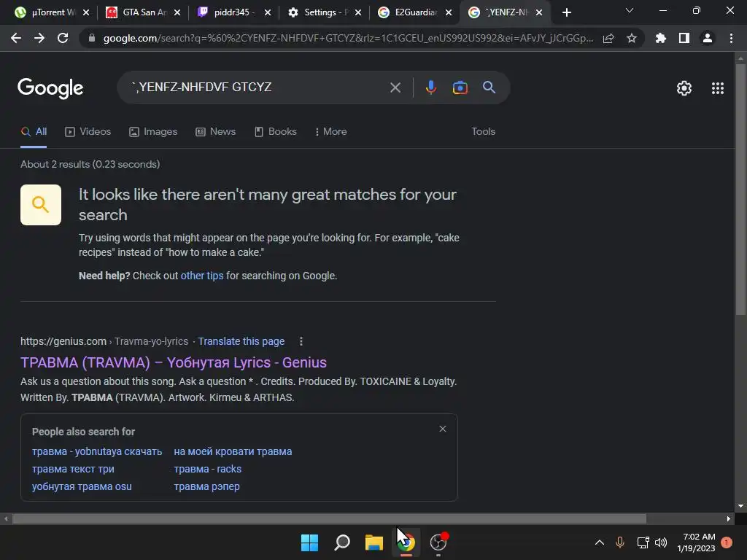This screenshot has height=560, width=747.
Task: Search 'травма - yobnutaya скачать' suggestion
Action: [x=97, y=451]
